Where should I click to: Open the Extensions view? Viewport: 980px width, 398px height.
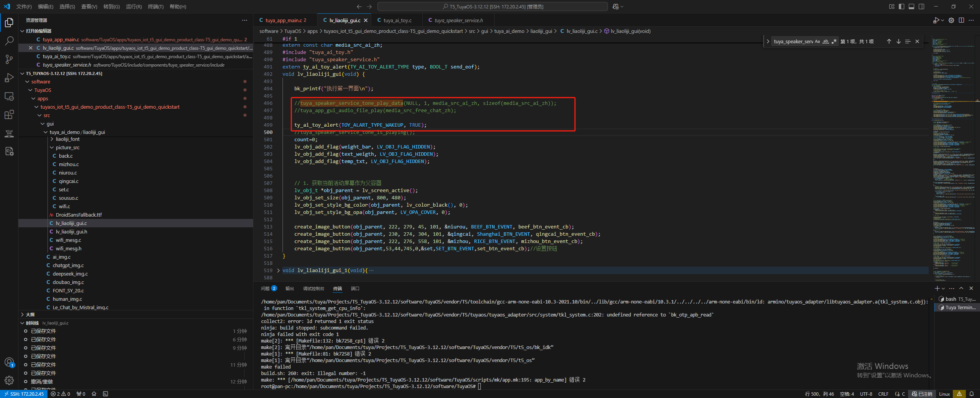tap(9, 114)
